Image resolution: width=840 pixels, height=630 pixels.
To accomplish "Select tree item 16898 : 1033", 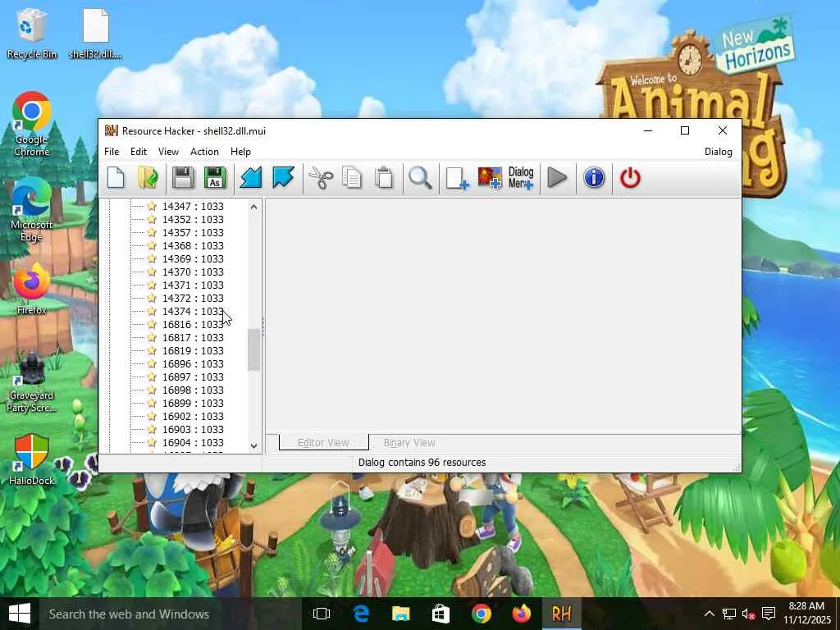I will click(x=193, y=390).
